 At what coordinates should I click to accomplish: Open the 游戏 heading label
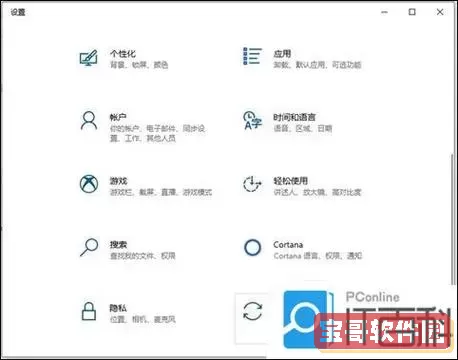(x=118, y=181)
